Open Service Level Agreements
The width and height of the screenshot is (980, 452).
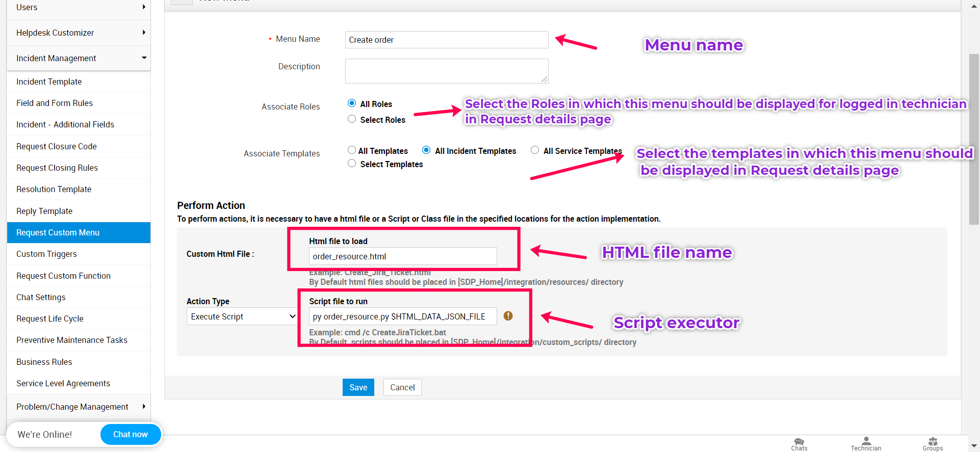79,383
